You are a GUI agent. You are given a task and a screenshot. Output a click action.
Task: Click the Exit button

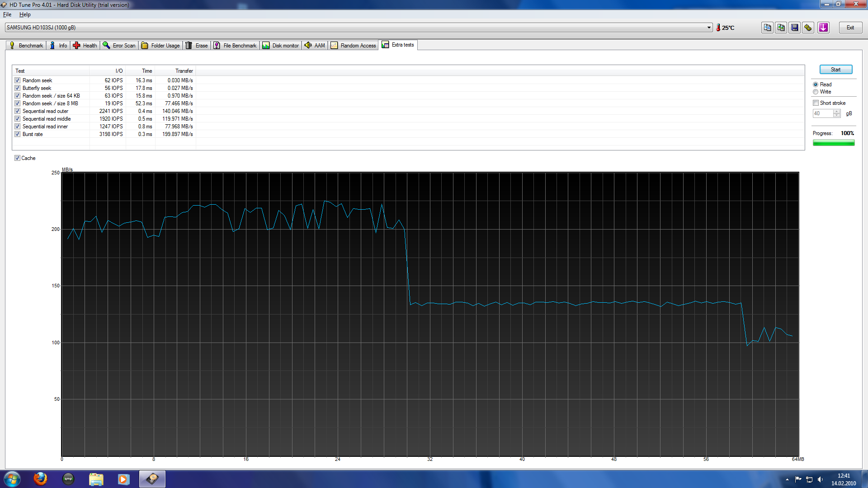(850, 28)
